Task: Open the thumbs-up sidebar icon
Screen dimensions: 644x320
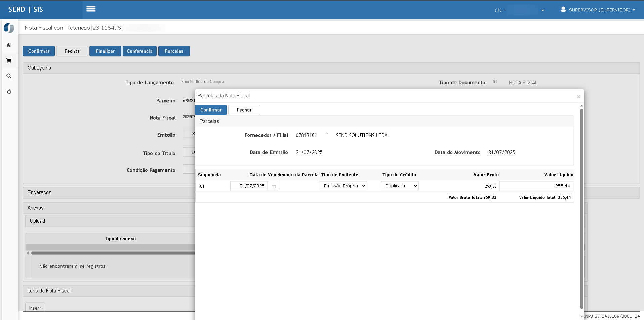Action: pyautogui.click(x=9, y=91)
